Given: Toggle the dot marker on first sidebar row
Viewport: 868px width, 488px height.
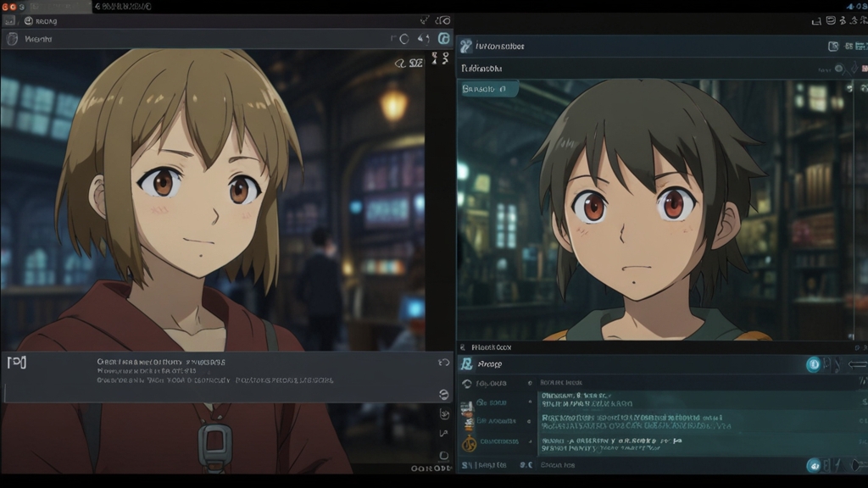Looking at the screenshot, I should coord(530,383).
